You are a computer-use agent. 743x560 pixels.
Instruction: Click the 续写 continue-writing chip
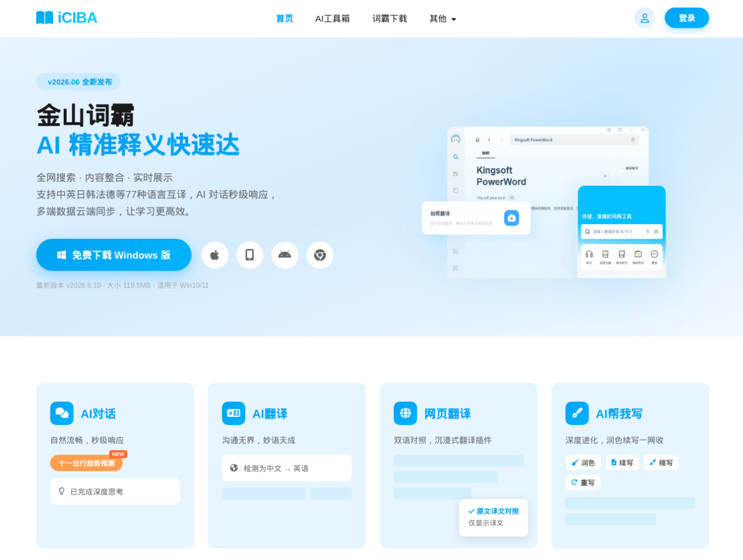pyautogui.click(x=622, y=463)
